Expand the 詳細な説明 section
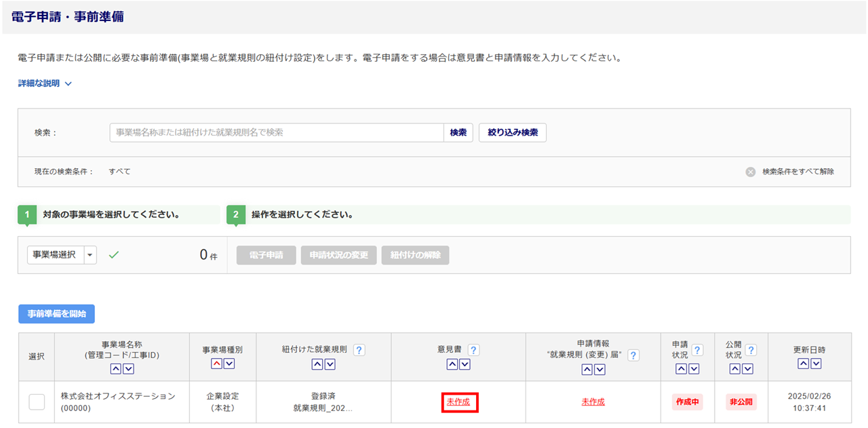The width and height of the screenshot is (868, 428). (x=45, y=83)
